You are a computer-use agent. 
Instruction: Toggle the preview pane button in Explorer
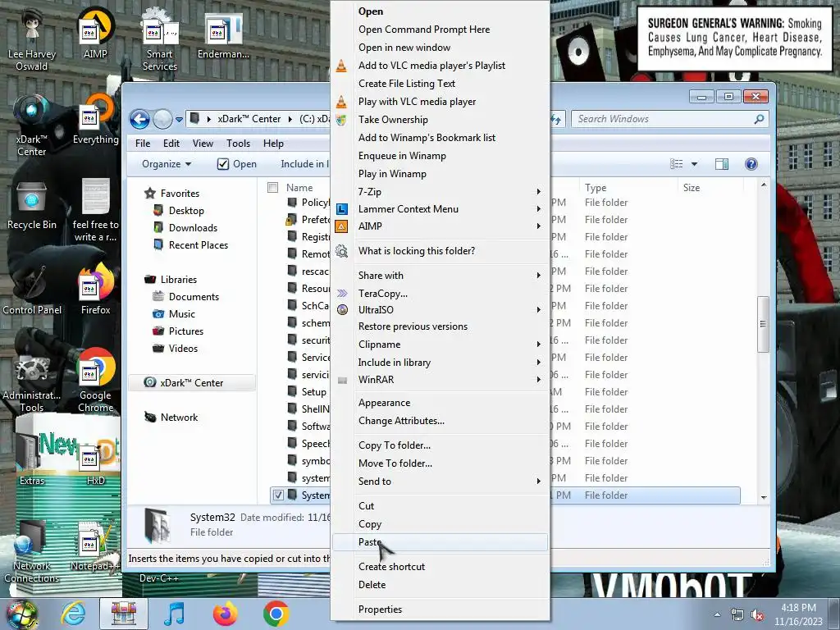tap(722, 164)
